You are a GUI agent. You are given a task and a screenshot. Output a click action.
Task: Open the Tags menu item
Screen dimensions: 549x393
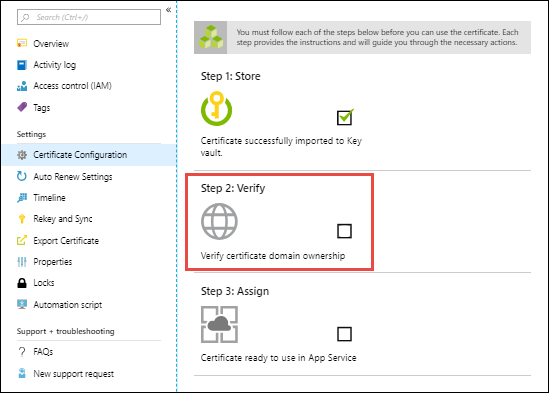tap(42, 108)
